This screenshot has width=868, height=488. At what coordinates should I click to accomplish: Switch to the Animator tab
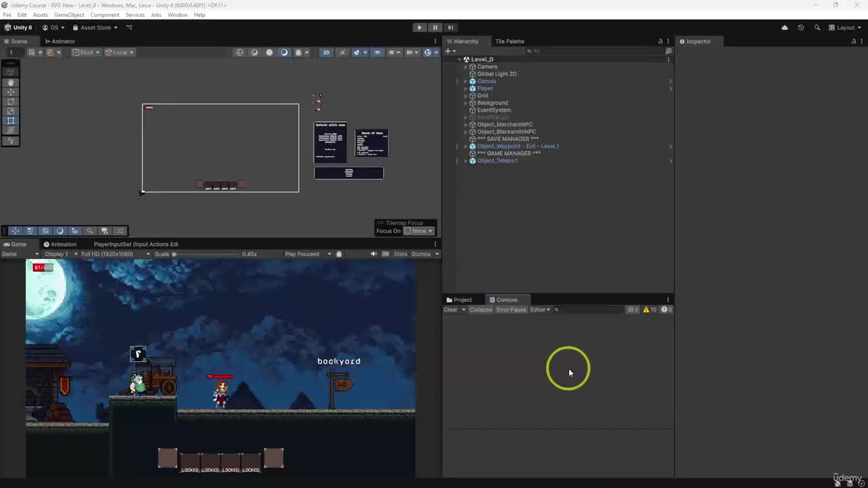[60, 41]
